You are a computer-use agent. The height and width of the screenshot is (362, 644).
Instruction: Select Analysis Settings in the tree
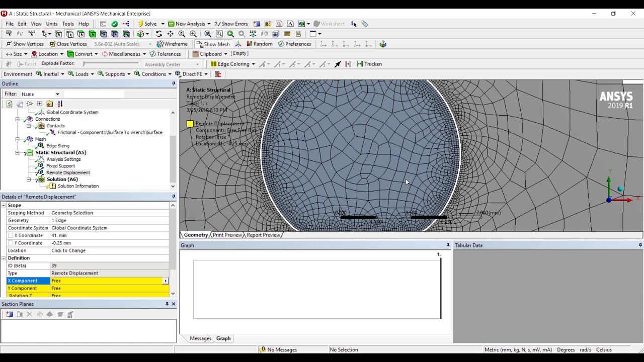point(63,159)
